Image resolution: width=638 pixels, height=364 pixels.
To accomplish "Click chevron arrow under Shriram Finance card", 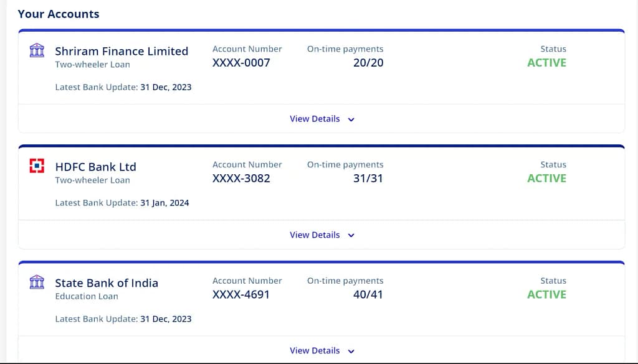I will [351, 119].
